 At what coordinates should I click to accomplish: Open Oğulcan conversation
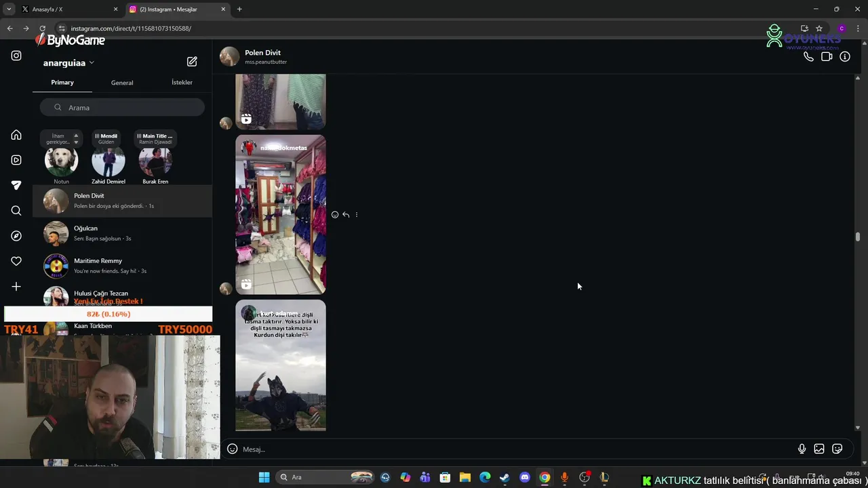point(122,233)
